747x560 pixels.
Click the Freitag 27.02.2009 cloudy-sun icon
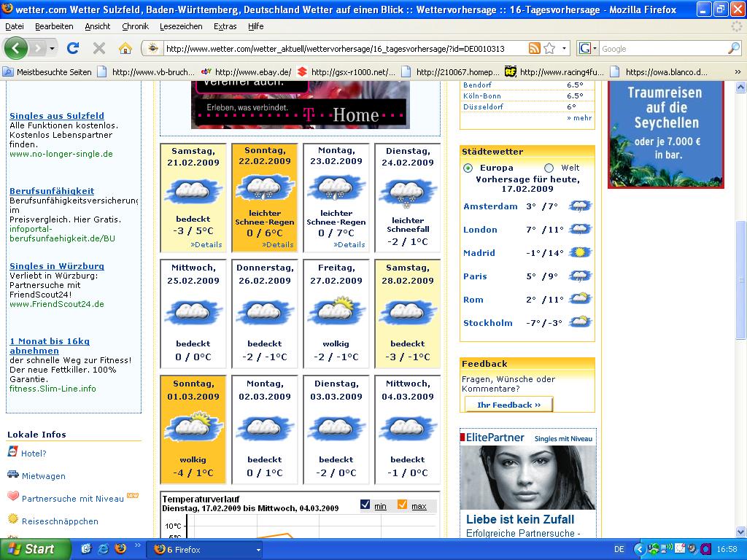click(336, 310)
